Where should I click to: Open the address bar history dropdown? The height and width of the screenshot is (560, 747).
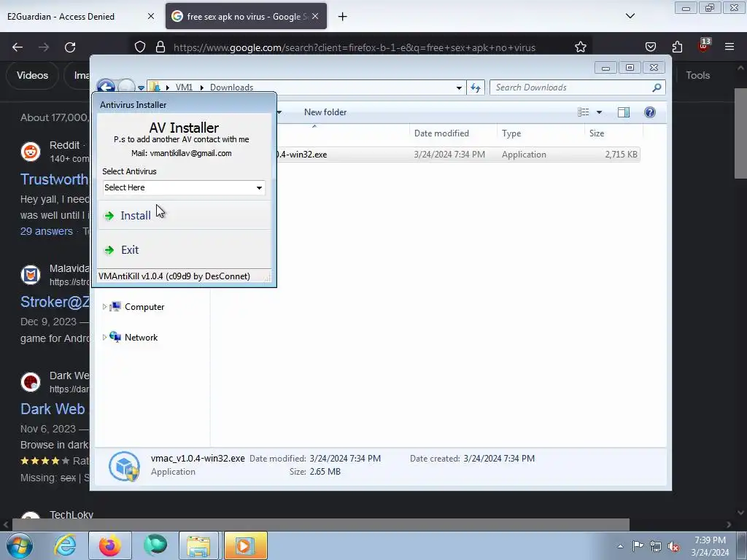click(459, 87)
